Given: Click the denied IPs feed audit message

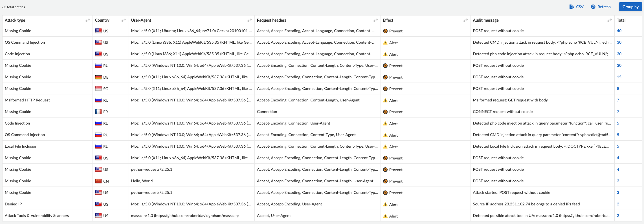Looking at the screenshot, I should click(x=526, y=204).
